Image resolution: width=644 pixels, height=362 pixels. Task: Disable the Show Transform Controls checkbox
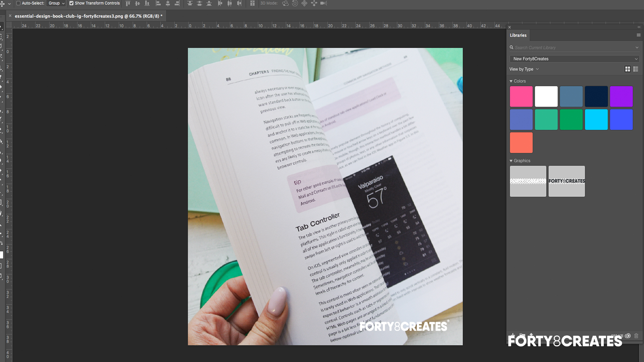[71, 3]
